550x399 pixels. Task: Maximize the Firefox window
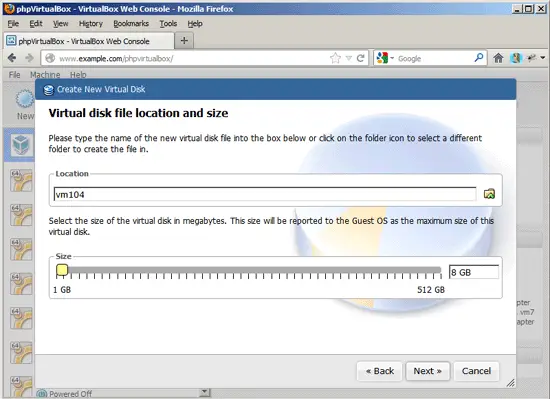coord(529,9)
